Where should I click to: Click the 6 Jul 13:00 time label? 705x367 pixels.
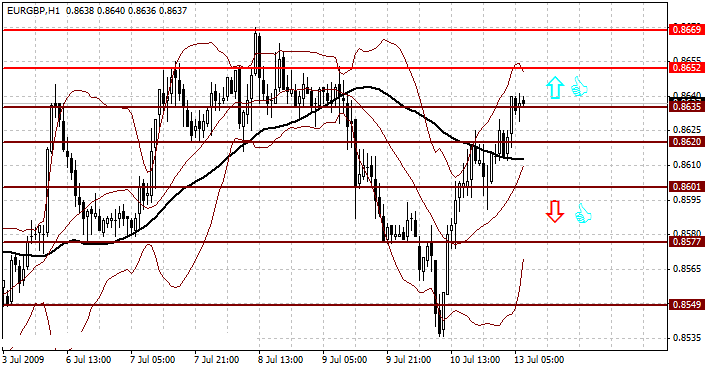89,360
